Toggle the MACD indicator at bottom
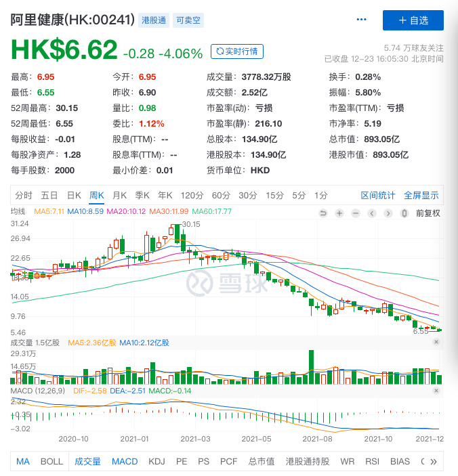This screenshot has width=458, height=476. (x=125, y=461)
